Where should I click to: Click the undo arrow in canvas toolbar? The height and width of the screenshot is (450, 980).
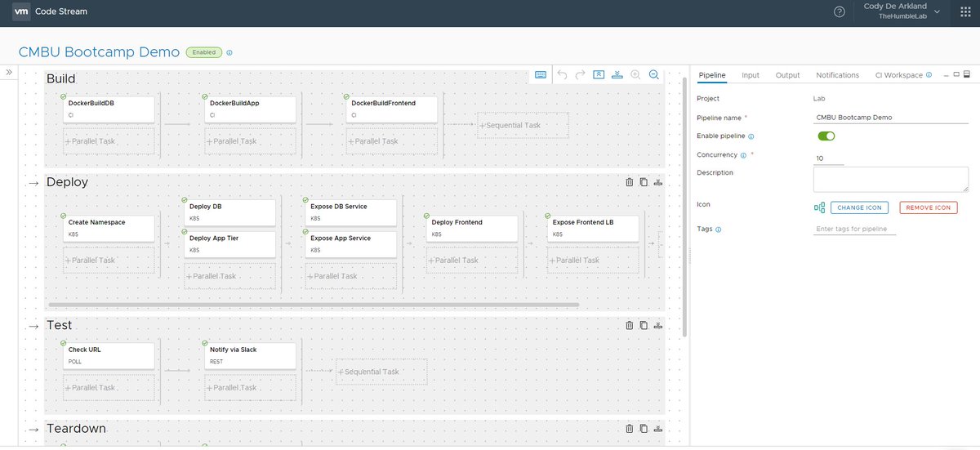click(x=562, y=75)
